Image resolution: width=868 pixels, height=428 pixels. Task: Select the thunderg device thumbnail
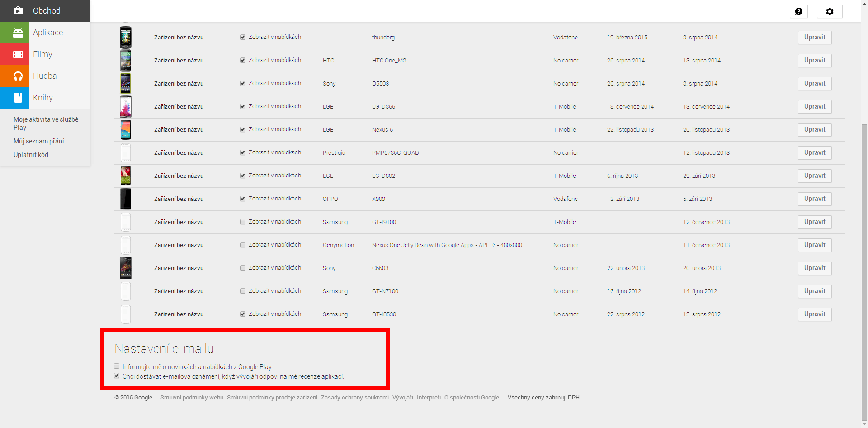126,38
